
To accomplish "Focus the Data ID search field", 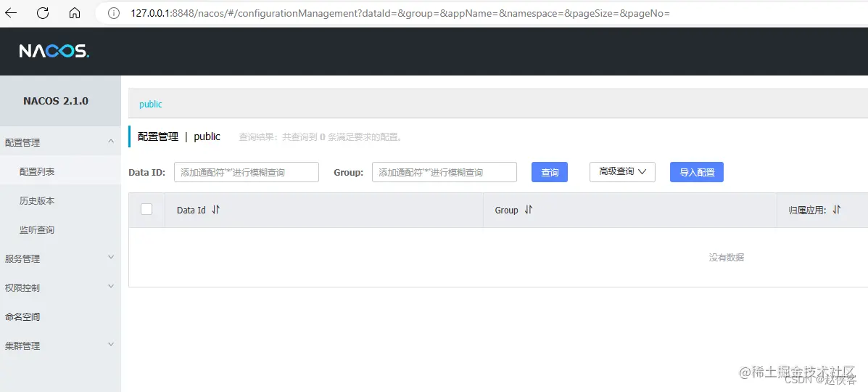I will tap(247, 172).
